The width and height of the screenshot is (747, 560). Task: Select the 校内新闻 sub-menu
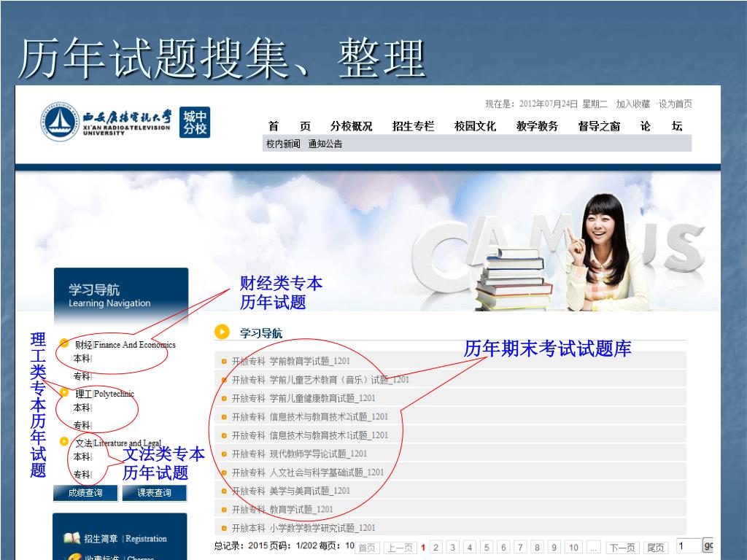[283, 144]
